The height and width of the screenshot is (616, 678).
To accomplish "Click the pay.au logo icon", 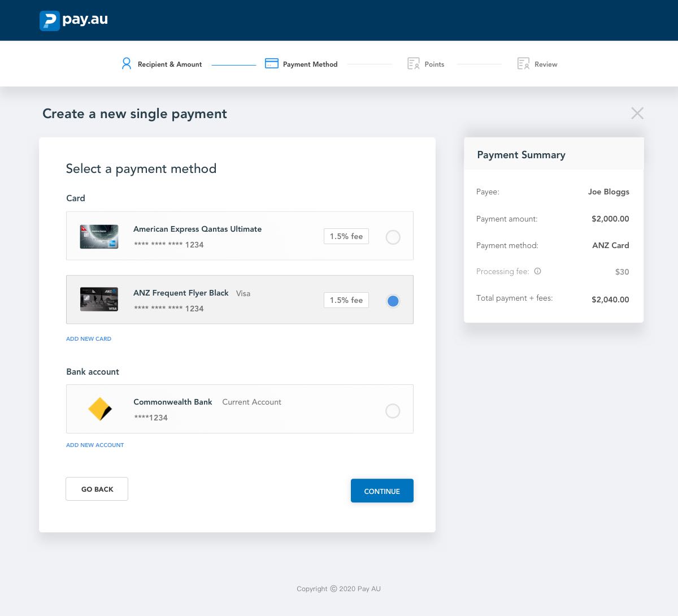I will point(50,21).
